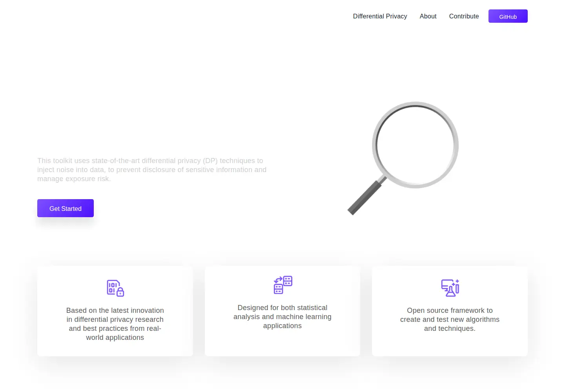Viewport: 565px width, 392px height.
Task: Go to the Contribute nav link
Action: point(464,16)
